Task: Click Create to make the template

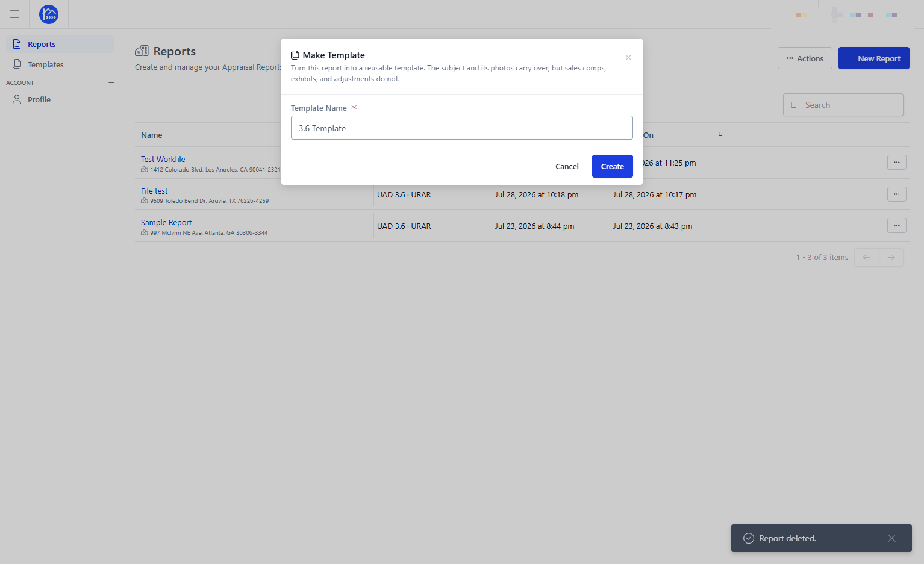Action: tap(612, 166)
